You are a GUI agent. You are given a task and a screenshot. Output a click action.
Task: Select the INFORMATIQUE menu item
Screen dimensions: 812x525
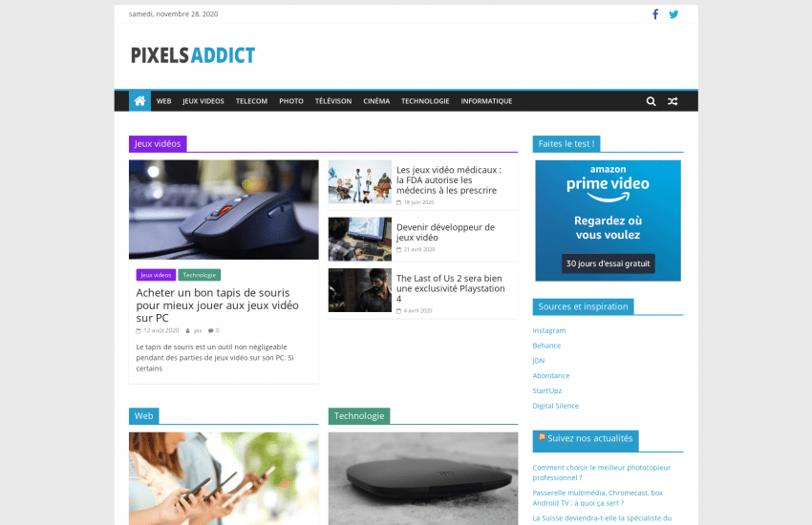tap(486, 101)
